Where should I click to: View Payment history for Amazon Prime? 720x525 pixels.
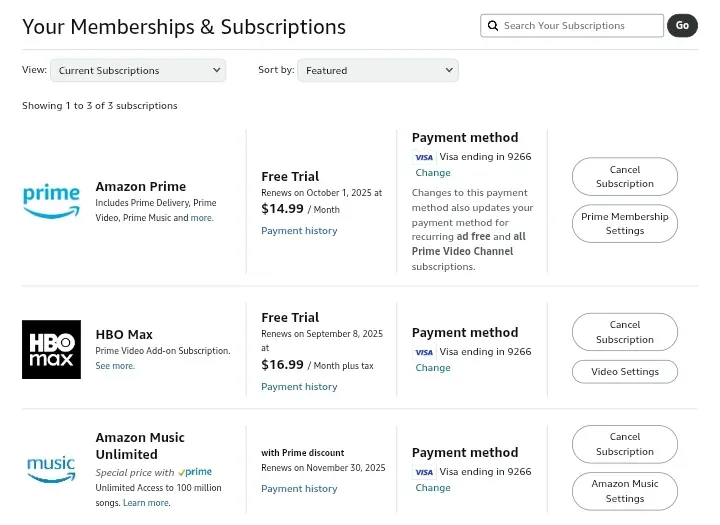[299, 231]
